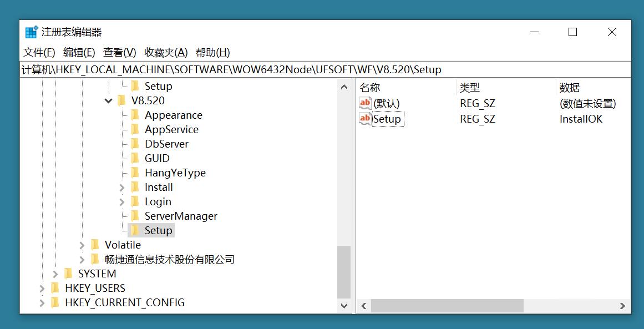
Task: Click the Login folder icon
Action: coord(135,201)
